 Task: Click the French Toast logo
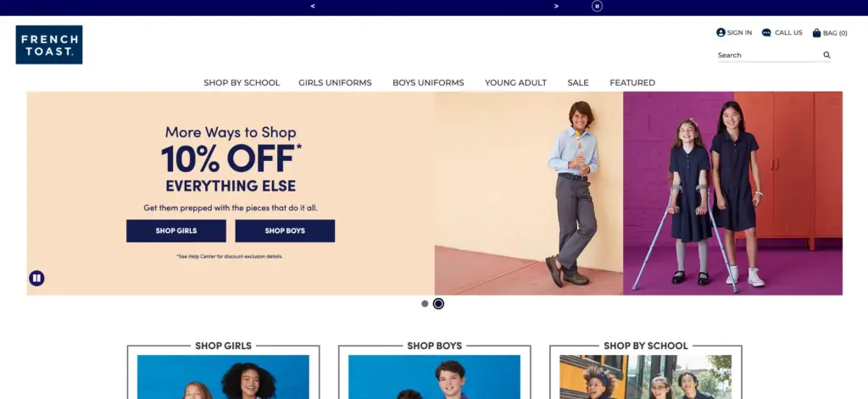48,45
